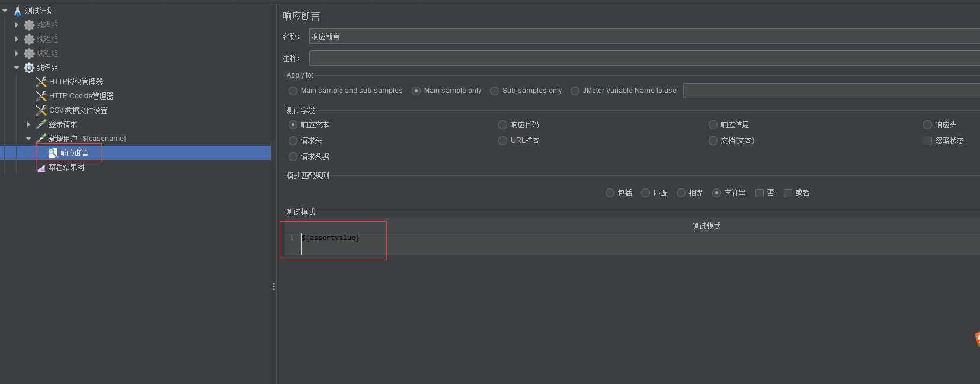
Task: Select the 新增用户--${casename} tree item
Action: tap(87, 139)
